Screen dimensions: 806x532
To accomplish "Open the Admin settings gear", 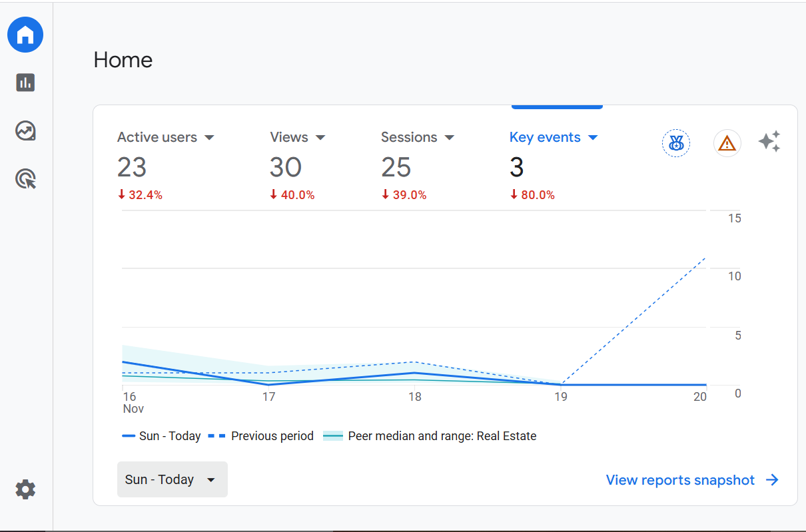I will [x=25, y=489].
